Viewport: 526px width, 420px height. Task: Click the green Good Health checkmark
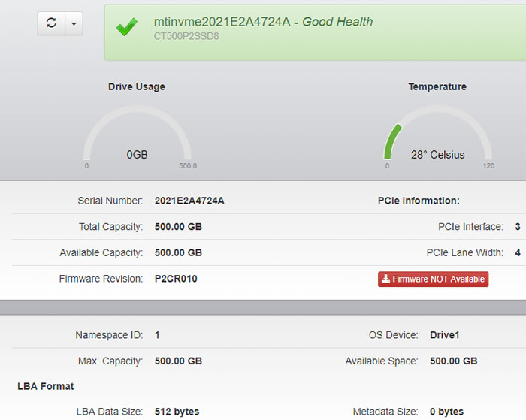click(126, 28)
